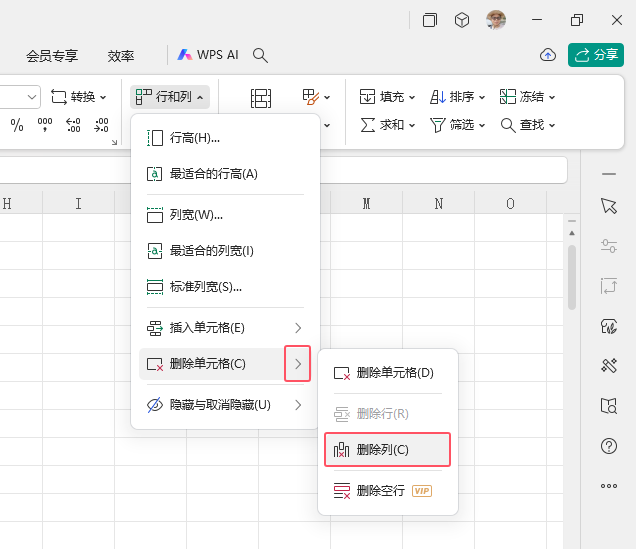Click the book search sidebar icon

(x=608, y=405)
